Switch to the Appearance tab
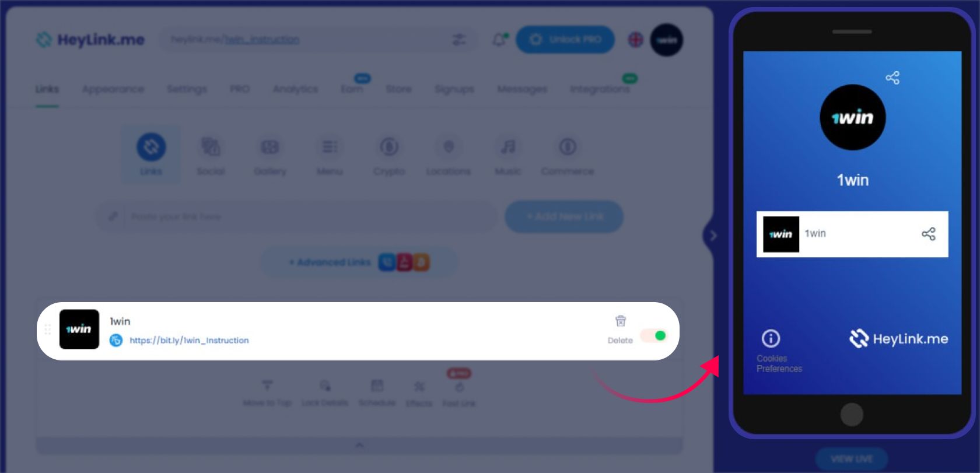The width and height of the screenshot is (980, 473). pos(113,89)
